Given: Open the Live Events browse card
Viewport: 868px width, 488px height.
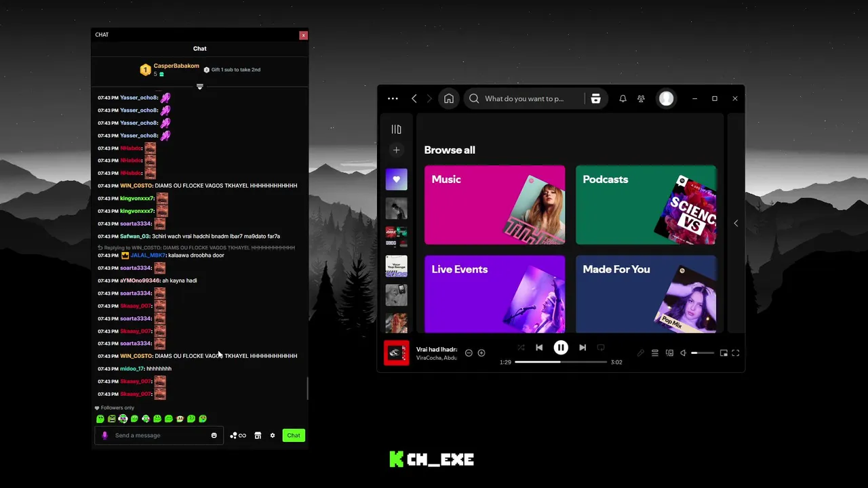Looking at the screenshot, I should 494,293.
